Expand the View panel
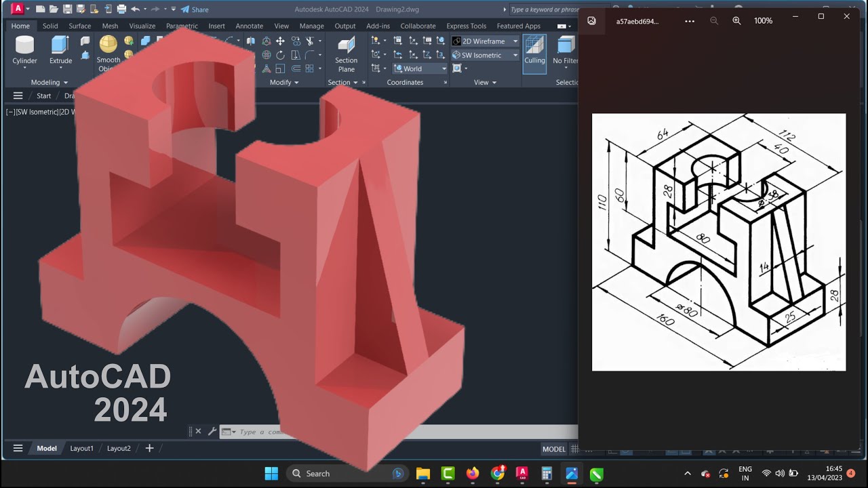This screenshot has width=868, height=488. tap(485, 82)
